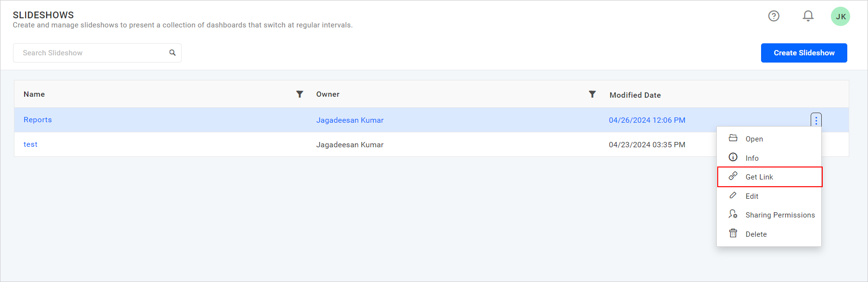This screenshot has width=868, height=282.
Task: Click the Create Slideshow button
Action: click(x=804, y=53)
